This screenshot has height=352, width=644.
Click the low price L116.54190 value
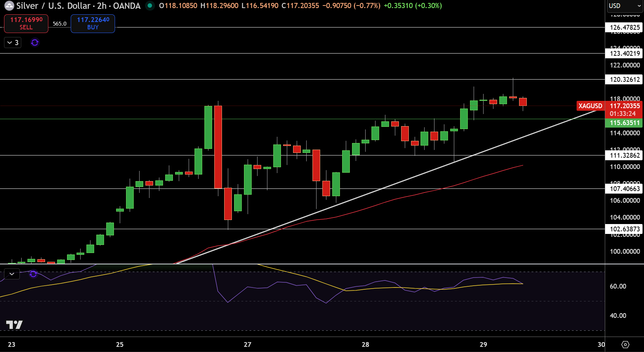click(x=260, y=6)
